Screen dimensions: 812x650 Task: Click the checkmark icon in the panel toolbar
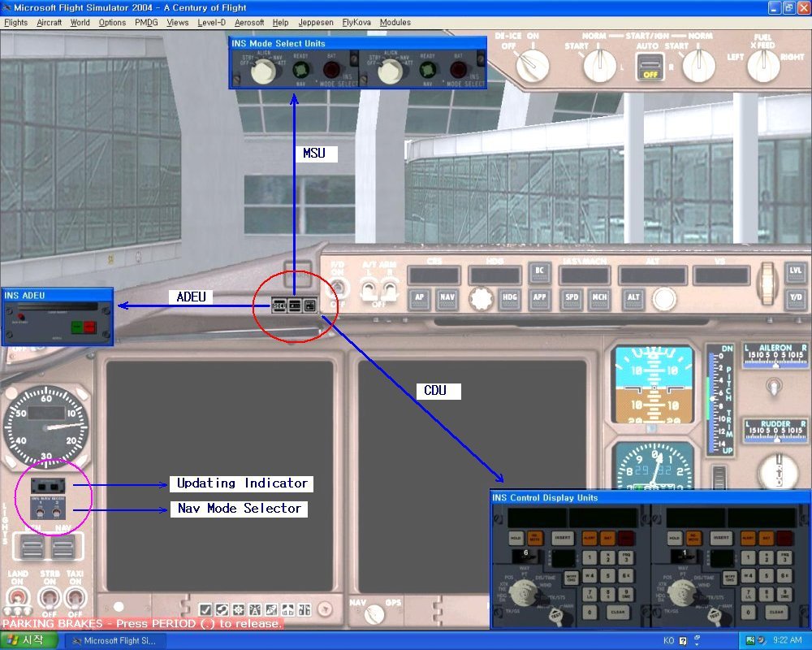tap(205, 609)
